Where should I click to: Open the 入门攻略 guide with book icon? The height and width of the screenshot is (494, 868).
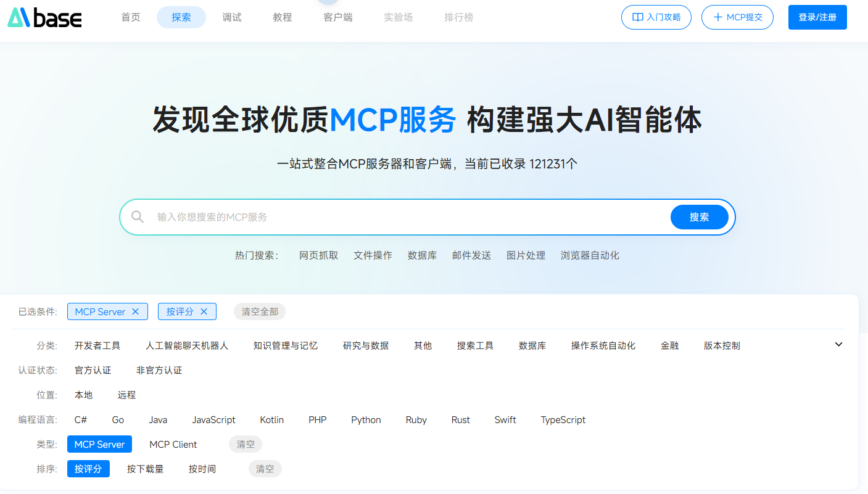pos(656,17)
